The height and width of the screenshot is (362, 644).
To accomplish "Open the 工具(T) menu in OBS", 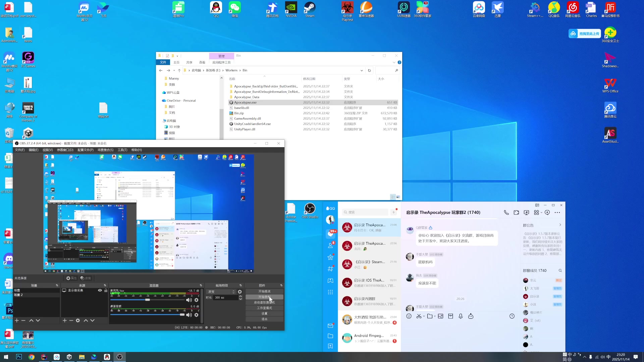I will (x=122, y=150).
